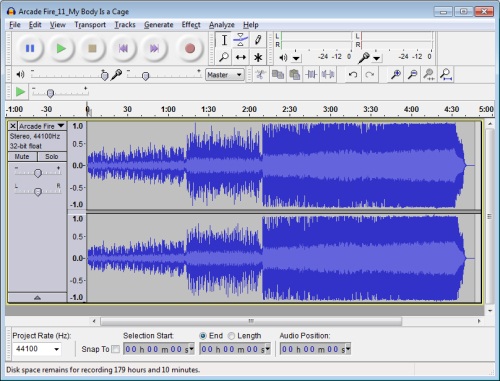
Task: Click the track pan L/R slider handle
Action: click(x=38, y=192)
